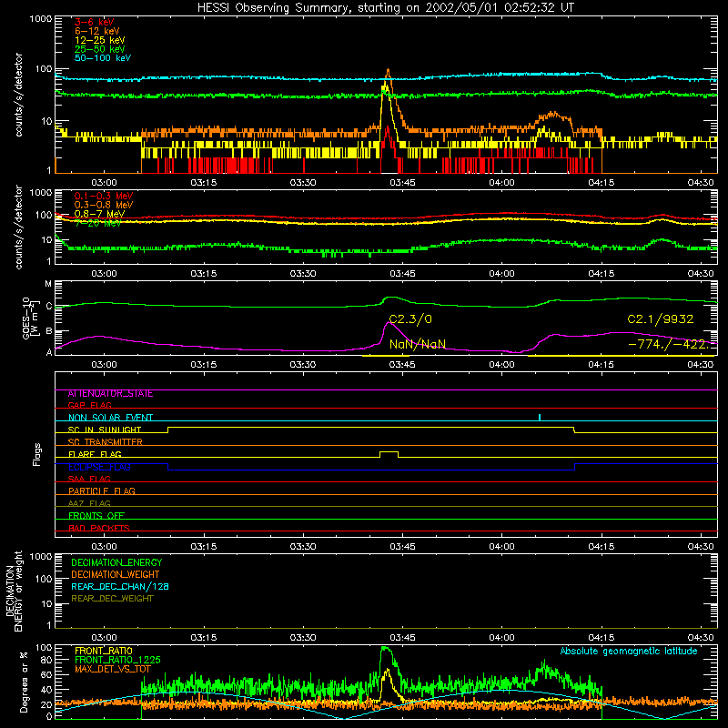The width and height of the screenshot is (728, 728).
Task: Select the NON_SOLAR_EVENT flag label
Action: (x=110, y=418)
